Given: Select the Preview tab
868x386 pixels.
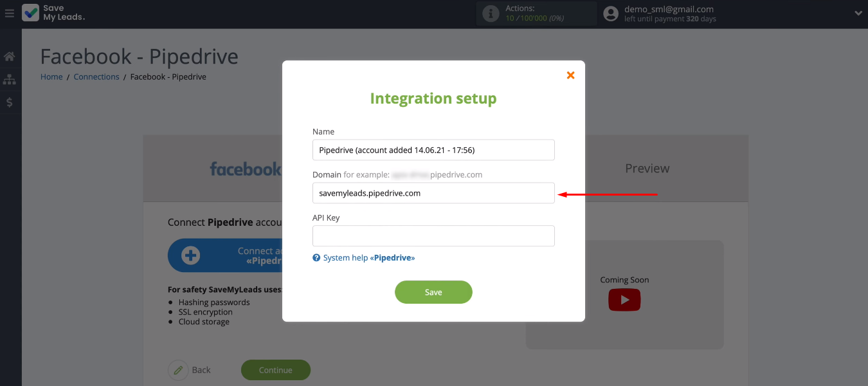Looking at the screenshot, I should click(647, 169).
